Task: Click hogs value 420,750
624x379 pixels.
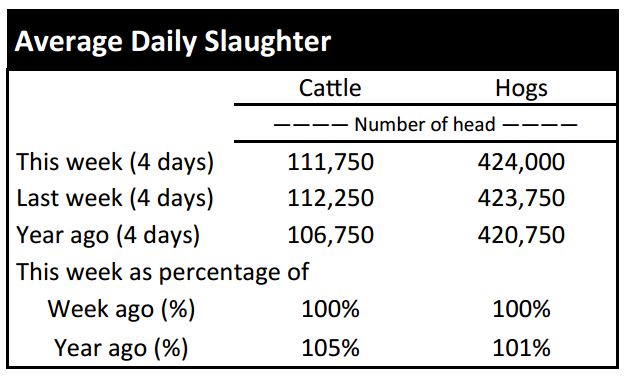Action: [x=521, y=234]
